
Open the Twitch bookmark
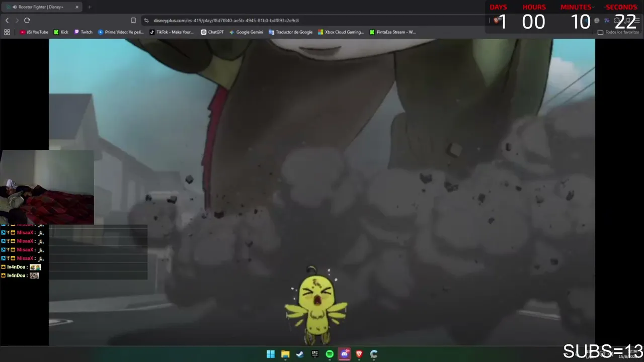(x=84, y=32)
